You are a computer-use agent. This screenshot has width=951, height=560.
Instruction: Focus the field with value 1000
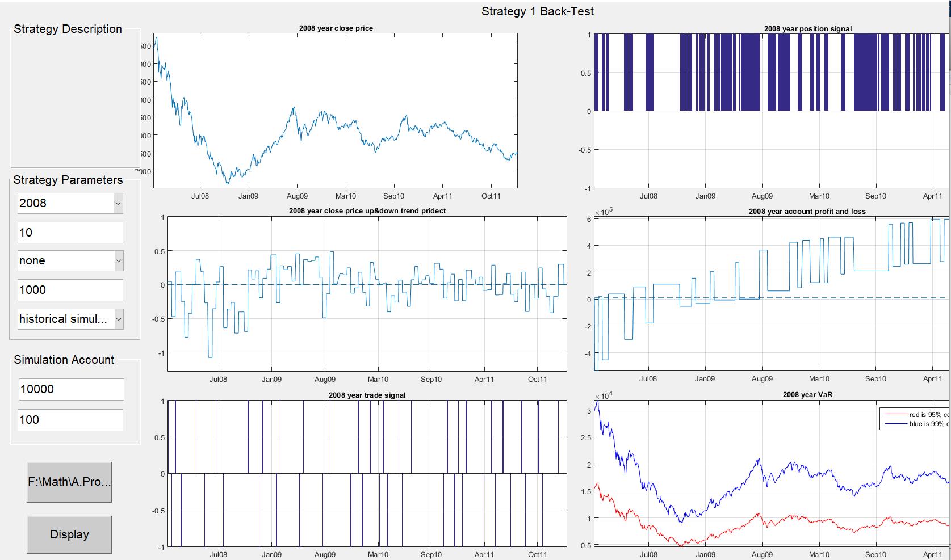70,290
